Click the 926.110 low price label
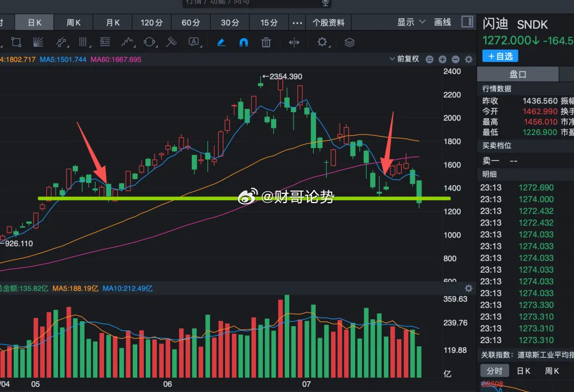Viewport: 574px width, 392px height. click(x=19, y=243)
